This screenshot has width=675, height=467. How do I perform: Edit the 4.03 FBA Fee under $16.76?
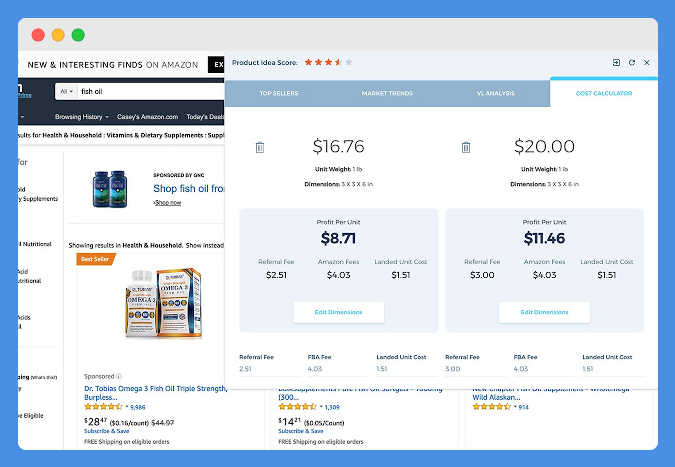338,369
